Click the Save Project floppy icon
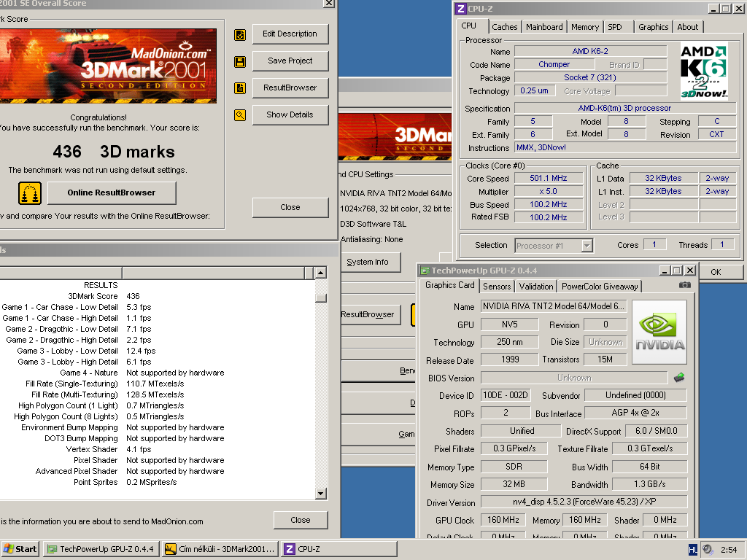The height and width of the screenshot is (560, 747). [240, 61]
